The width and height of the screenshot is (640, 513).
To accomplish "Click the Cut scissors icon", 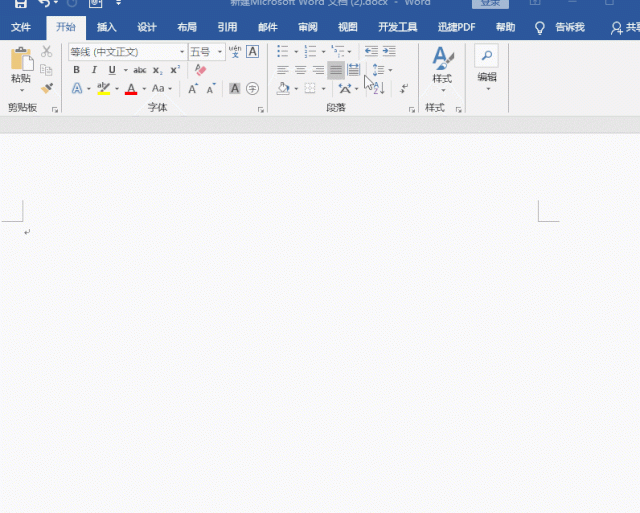I will point(47,51).
